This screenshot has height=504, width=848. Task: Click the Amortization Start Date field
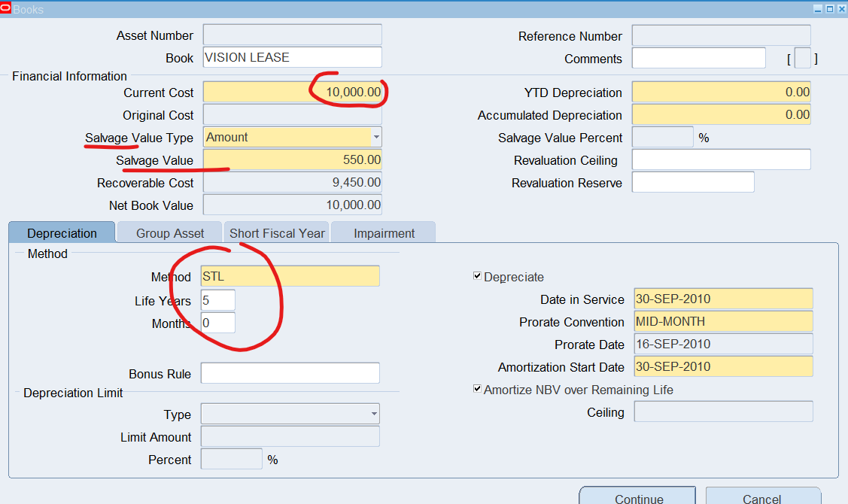click(x=724, y=366)
